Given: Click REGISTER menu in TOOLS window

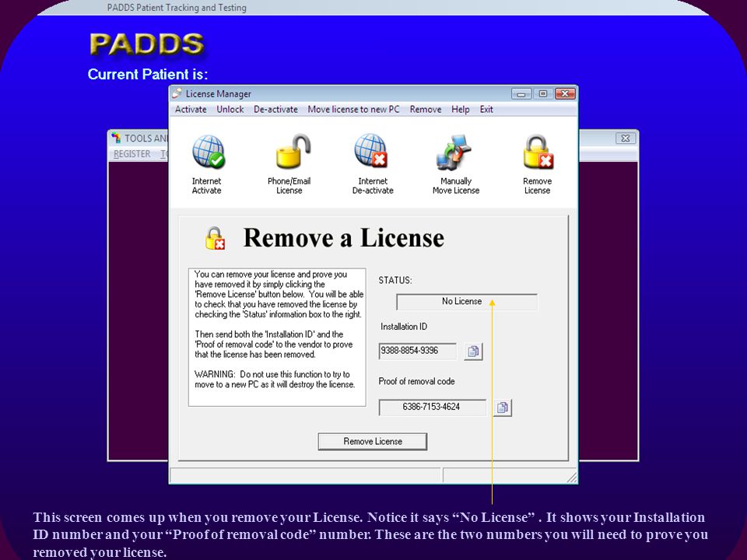Looking at the screenshot, I should [x=132, y=154].
